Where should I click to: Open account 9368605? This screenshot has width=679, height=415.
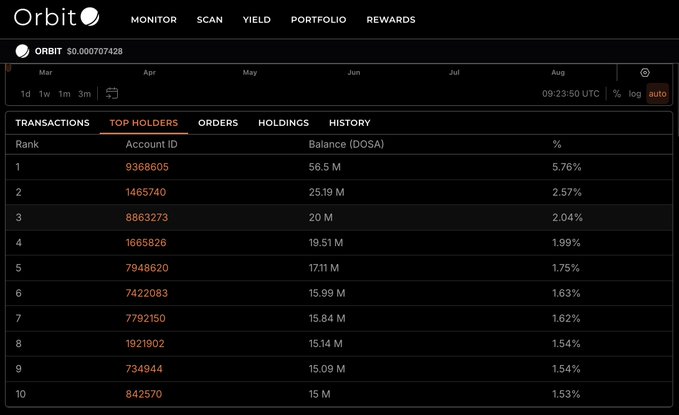click(147, 167)
